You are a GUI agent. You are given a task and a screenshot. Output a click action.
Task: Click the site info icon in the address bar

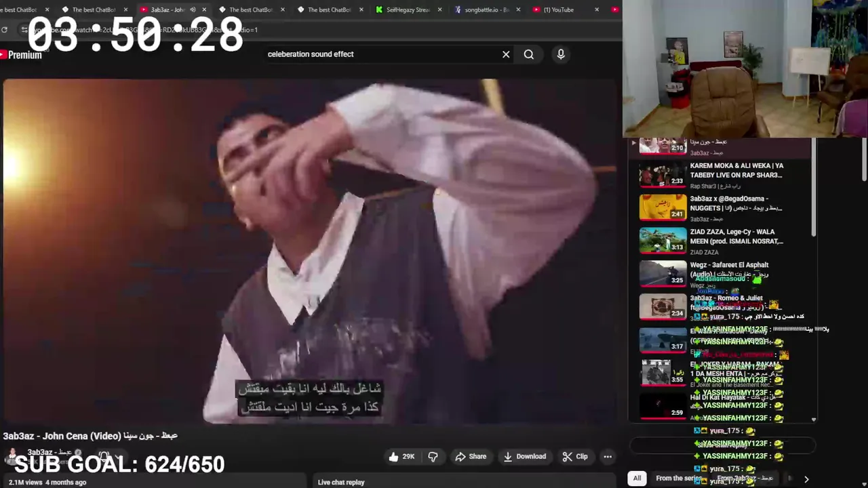point(24,30)
